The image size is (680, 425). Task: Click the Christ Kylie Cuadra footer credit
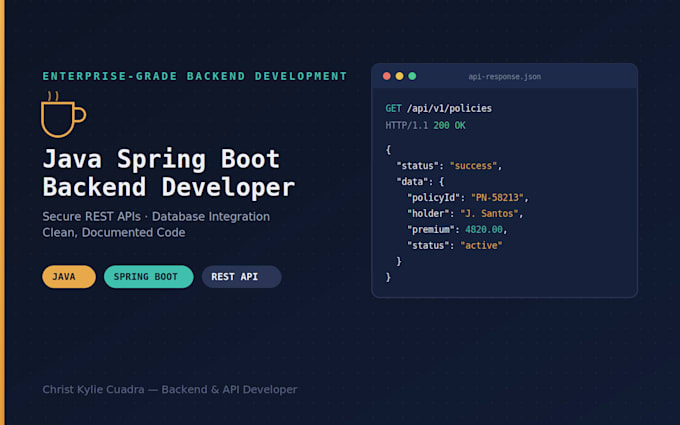pos(170,389)
